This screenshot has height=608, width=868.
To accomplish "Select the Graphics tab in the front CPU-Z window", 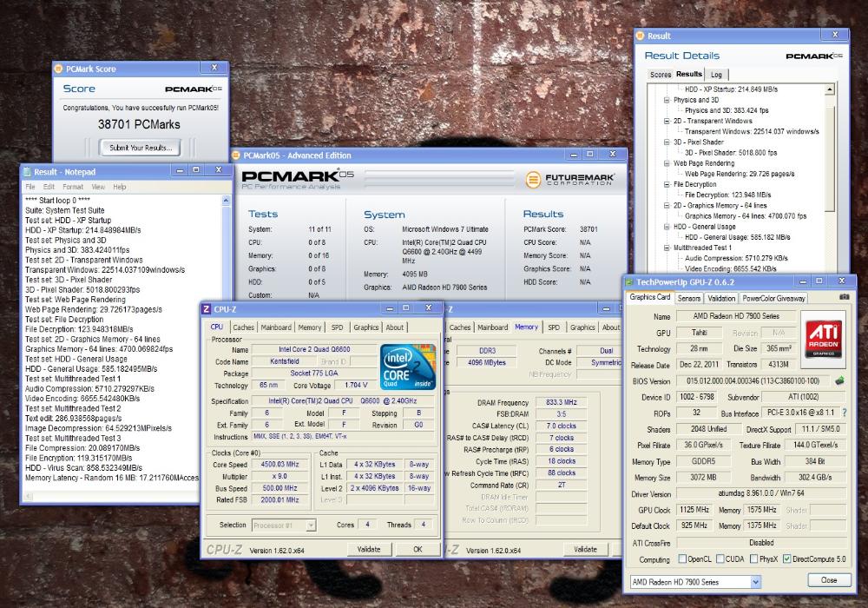I will click(366, 327).
